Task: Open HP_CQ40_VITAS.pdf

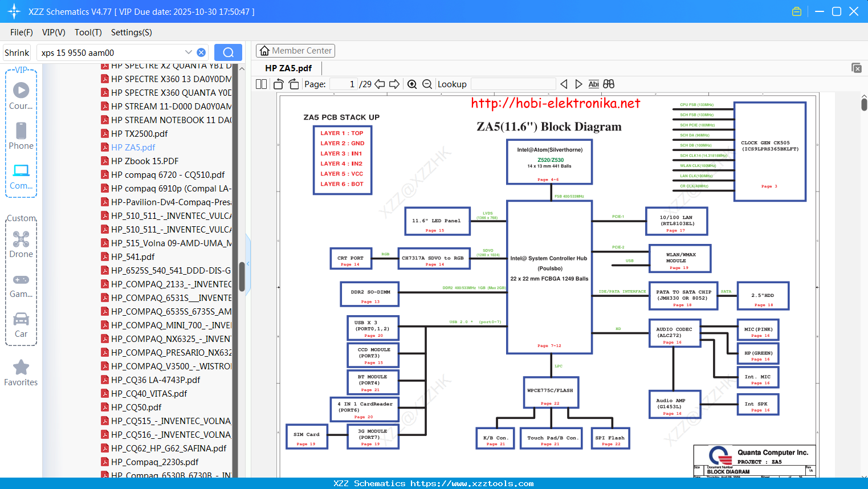Action: tap(149, 393)
